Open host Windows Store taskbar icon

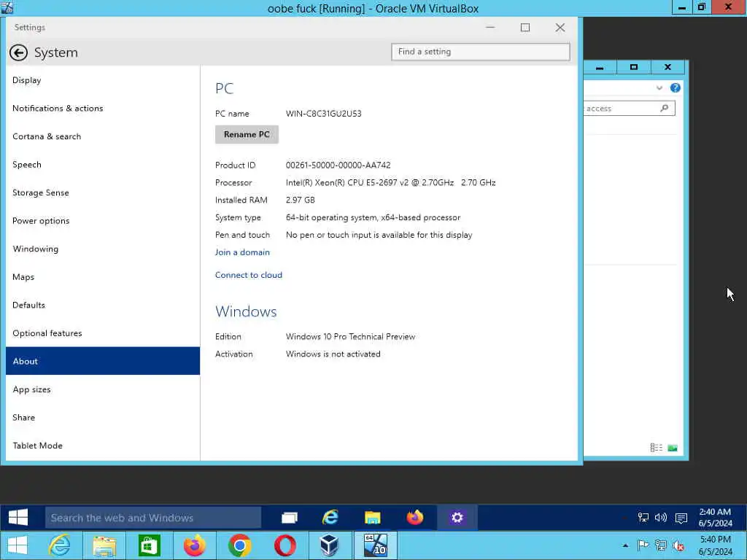(x=149, y=545)
